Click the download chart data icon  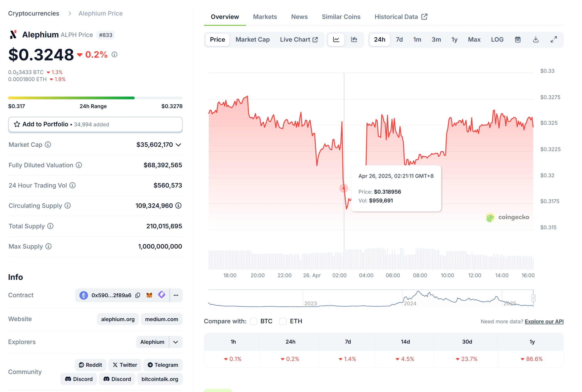click(535, 40)
